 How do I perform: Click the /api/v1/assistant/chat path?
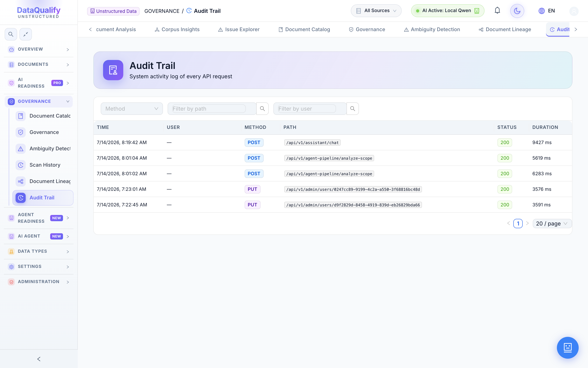[x=312, y=143]
